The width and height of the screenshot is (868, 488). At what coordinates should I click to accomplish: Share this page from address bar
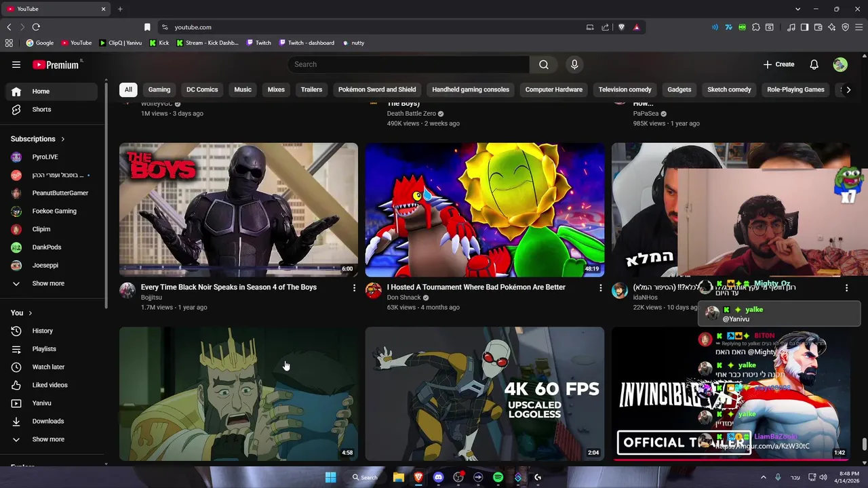[x=605, y=27]
